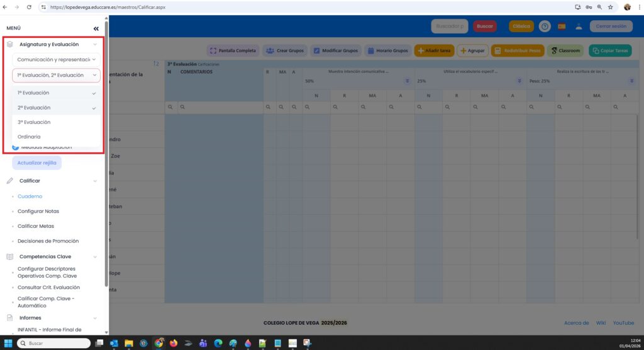This screenshot has width=644, height=350.
Task: Click the Buscador search input field
Action: click(x=449, y=26)
